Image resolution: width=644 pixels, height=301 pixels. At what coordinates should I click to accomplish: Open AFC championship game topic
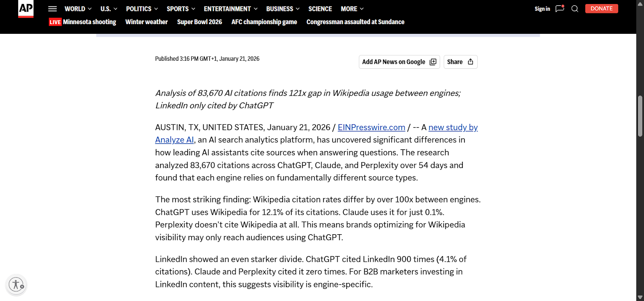[x=264, y=22]
